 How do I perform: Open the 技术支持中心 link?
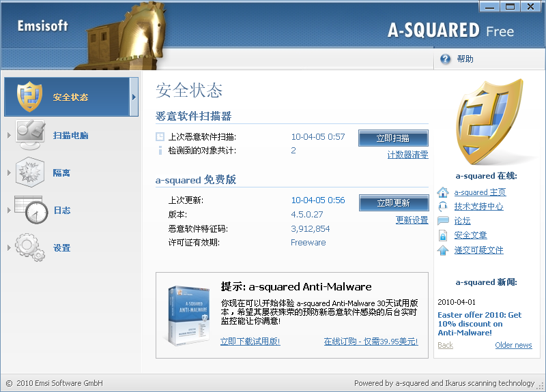click(x=478, y=207)
